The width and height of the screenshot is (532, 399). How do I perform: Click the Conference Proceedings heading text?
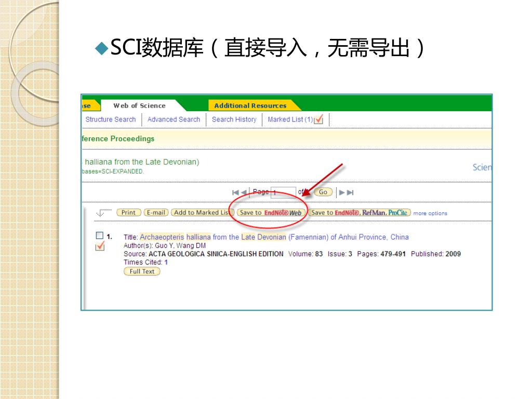pyautogui.click(x=118, y=139)
